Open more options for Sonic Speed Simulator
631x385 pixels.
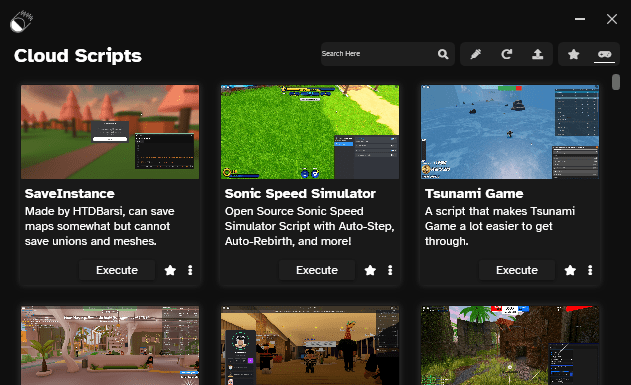tap(390, 270)
